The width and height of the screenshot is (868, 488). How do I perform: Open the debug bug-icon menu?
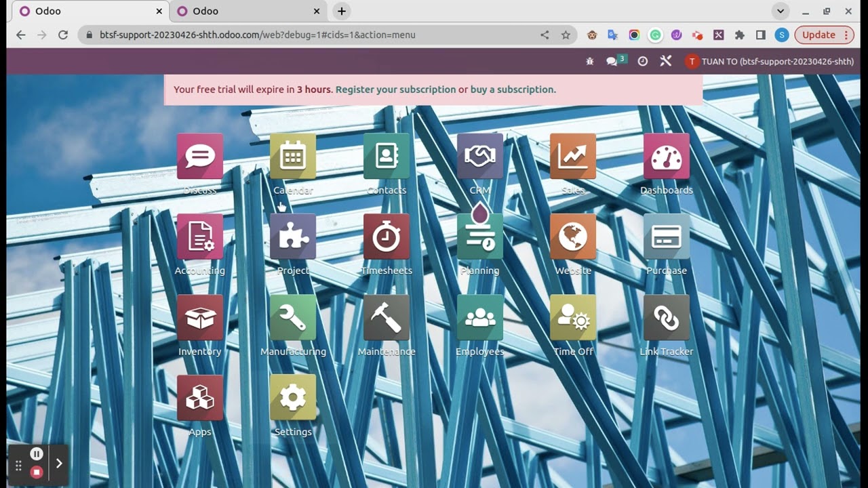pyautogui.click(x=590, y=61)
